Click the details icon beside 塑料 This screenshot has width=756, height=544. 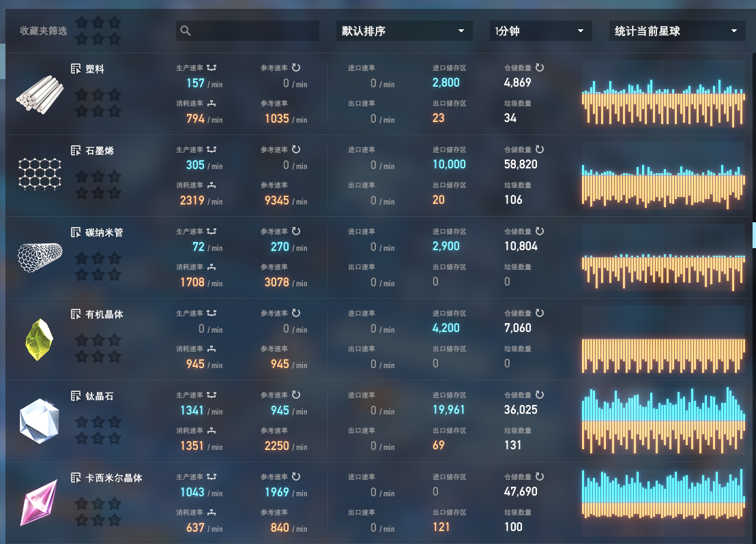point(76,69)
